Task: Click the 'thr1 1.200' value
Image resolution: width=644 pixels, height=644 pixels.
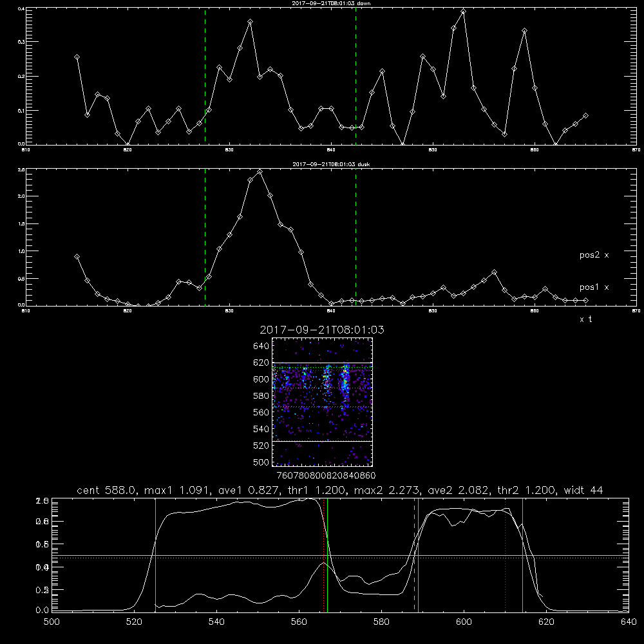Action: click(316, 490)
